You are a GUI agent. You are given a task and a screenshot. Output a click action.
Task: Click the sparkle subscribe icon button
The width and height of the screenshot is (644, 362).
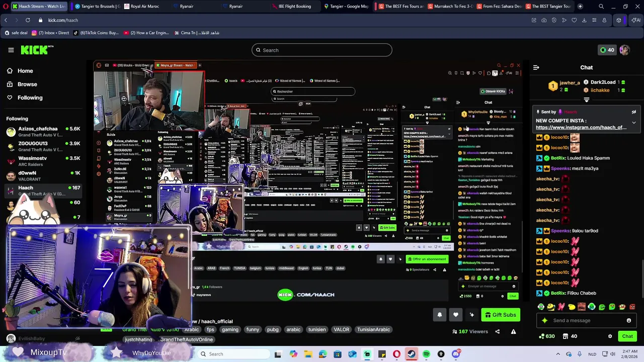(472, 315)
